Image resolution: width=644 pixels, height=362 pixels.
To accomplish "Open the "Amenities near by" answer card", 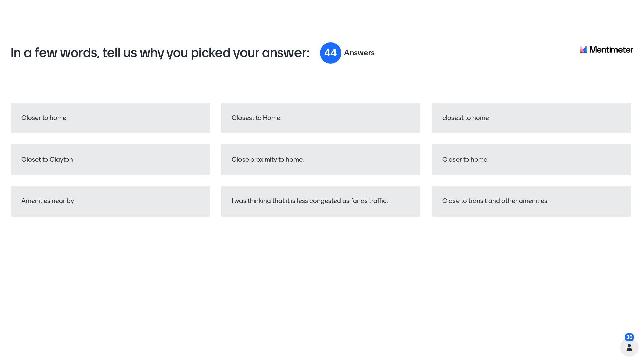I will pos(110,201).
